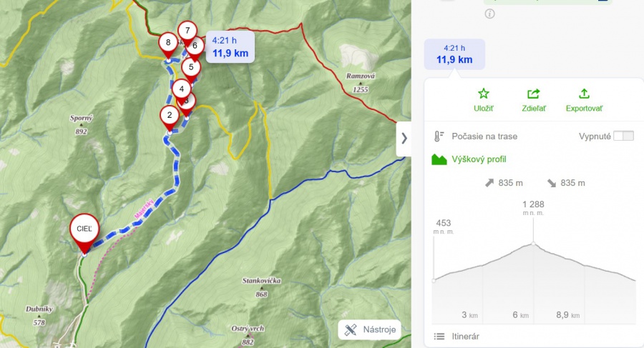Open the Itinerár list icon
This screenshot has width=644, height=348.
(x=439, y=337)
